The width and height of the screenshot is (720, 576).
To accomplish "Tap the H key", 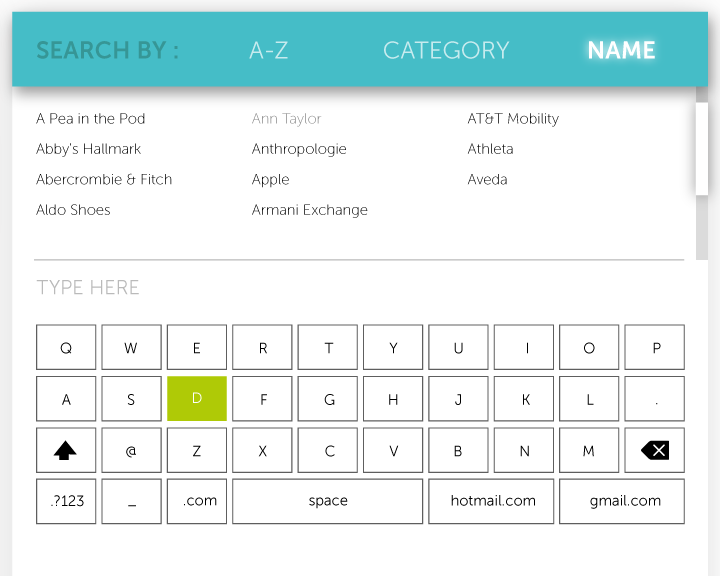I will (393, 399).
